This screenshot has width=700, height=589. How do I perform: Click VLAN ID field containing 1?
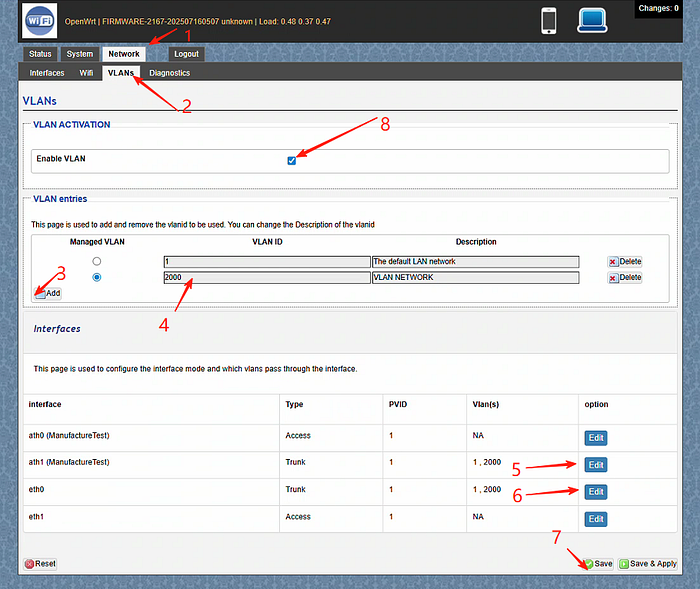267,262
